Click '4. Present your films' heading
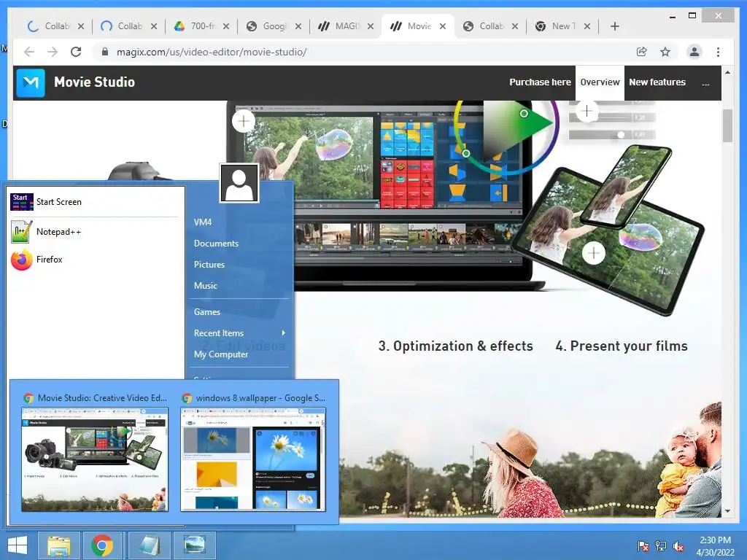 622,346
